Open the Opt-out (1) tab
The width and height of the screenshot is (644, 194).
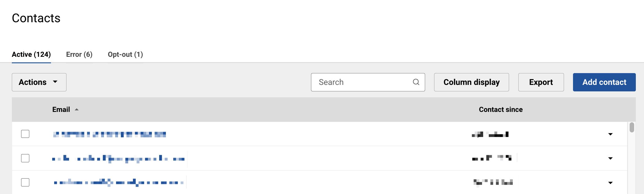tap(125, 54)
